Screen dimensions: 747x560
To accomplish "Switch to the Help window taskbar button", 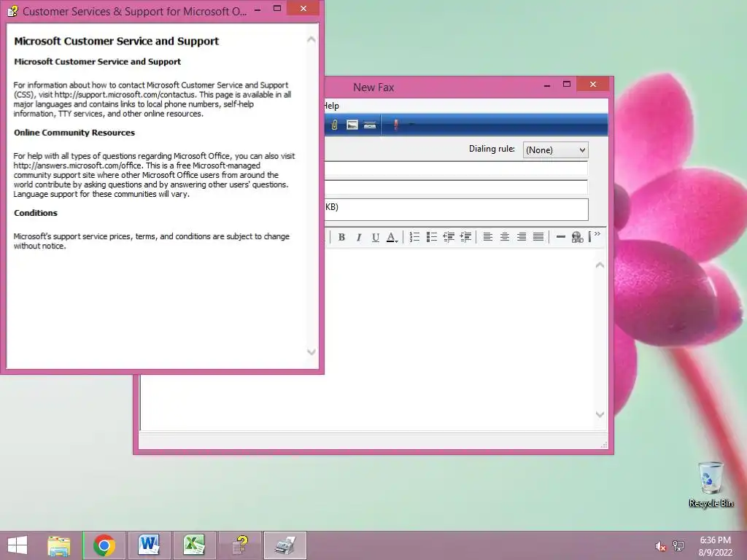I will point(239,545).
